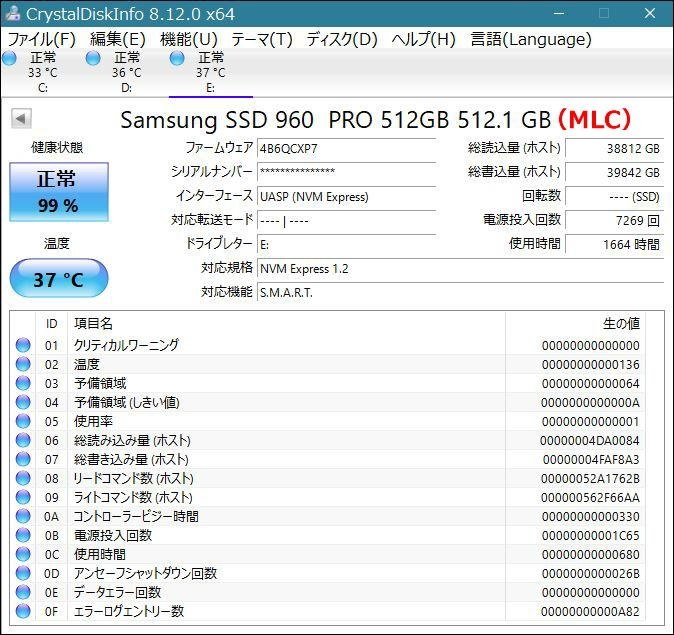Click the CrystalDiskInfo app icon in title bar
The image size is (674, 635).
coord(13,13)
